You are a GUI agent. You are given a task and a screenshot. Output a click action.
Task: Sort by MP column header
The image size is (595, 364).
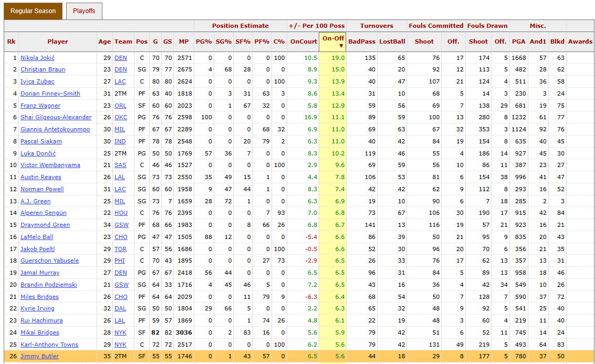click(184, 41)
